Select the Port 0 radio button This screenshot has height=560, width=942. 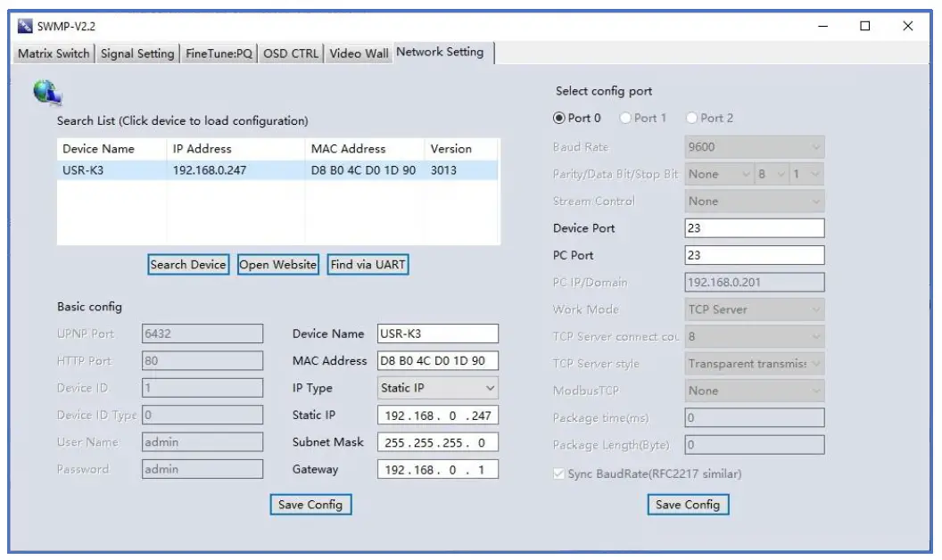point(558,118)
